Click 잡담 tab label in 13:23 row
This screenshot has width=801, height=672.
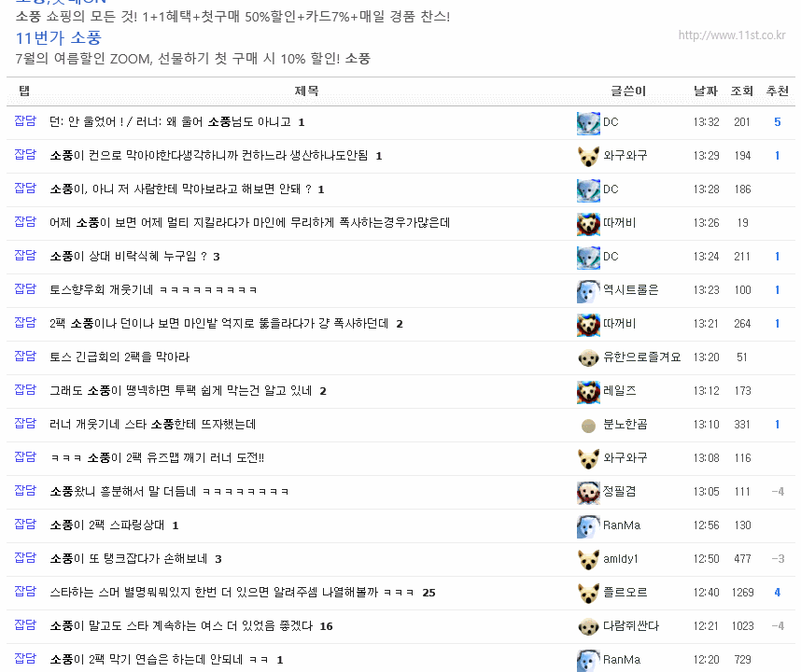pyautogui.click(x=25, y=289)
